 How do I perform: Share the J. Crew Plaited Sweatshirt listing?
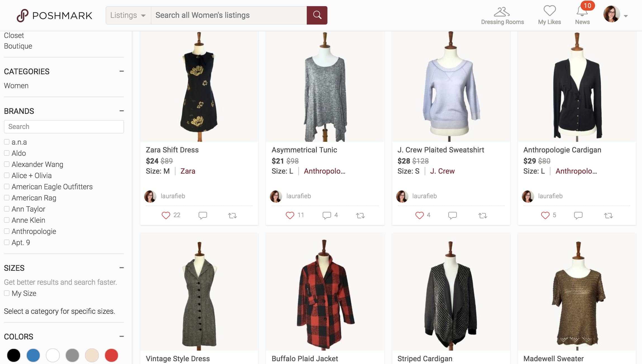point(482,215)
